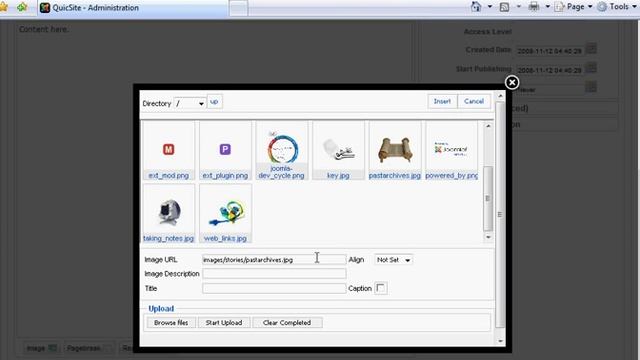Click the Image Description field

[x=274, y=274]
